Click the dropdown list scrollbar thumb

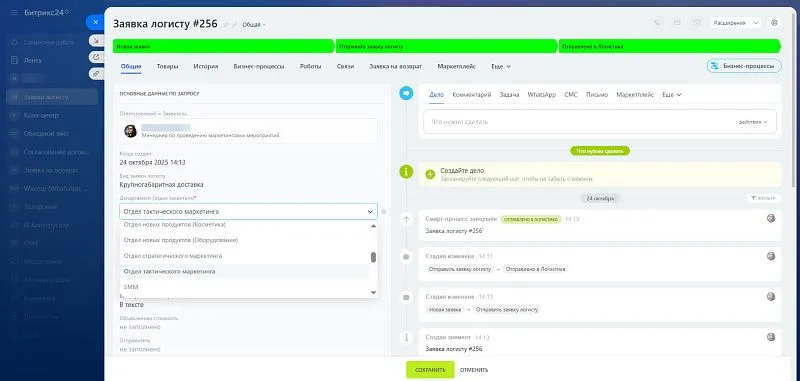[373, 257]
